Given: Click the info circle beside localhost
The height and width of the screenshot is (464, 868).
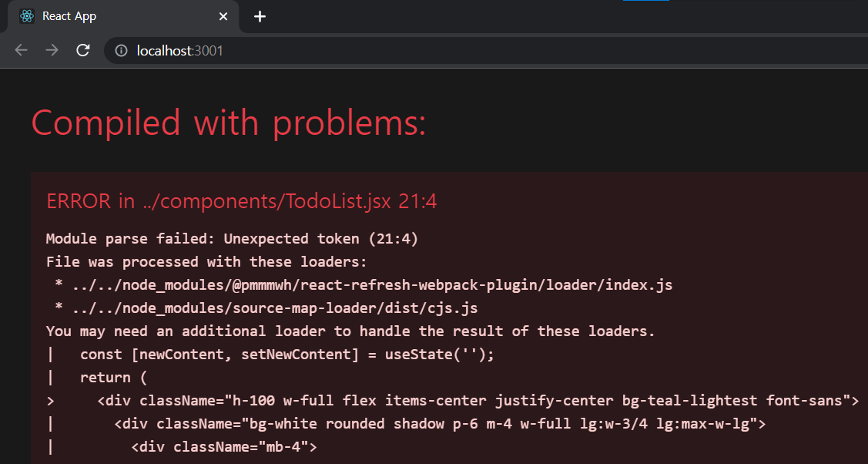Looking at the screenshot, I should tap(121, 50).
